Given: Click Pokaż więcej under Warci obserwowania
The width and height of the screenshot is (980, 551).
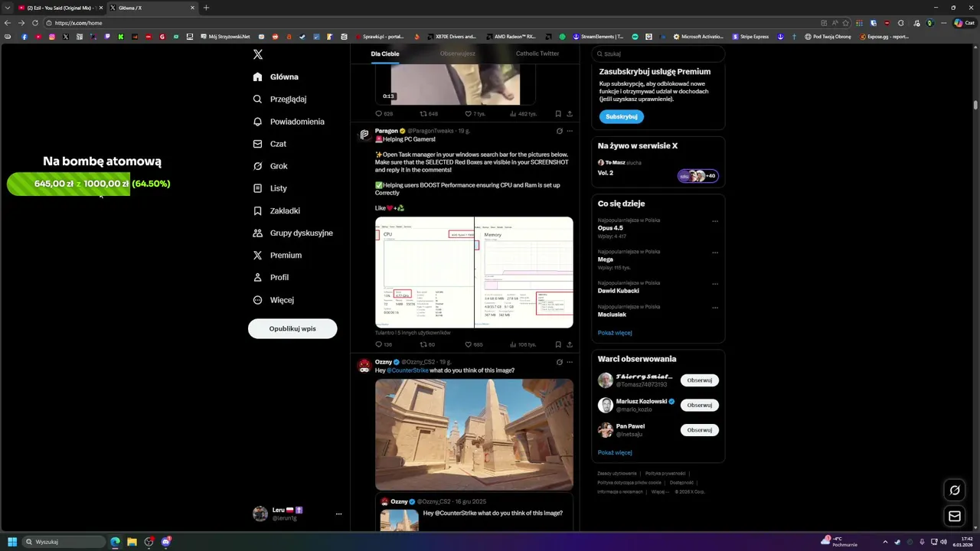Looking at the screenshot, I should pos(615,452).
